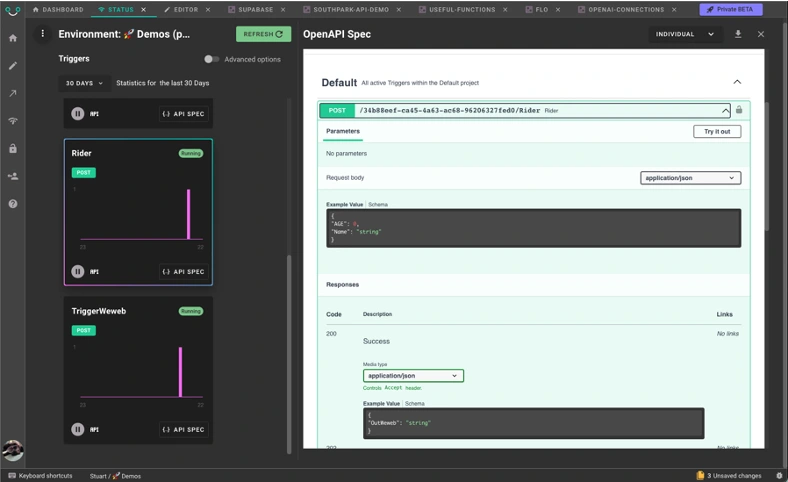Switch to the EDITOR tab
788x482 pixels.
(x=181, y=10)
